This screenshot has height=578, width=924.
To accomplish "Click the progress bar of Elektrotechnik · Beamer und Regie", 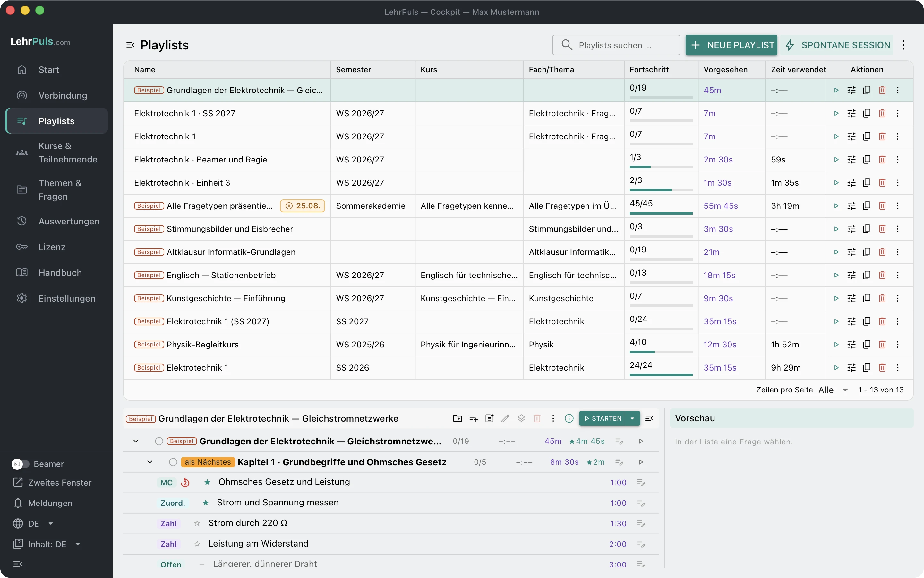I will click(661, 167).
